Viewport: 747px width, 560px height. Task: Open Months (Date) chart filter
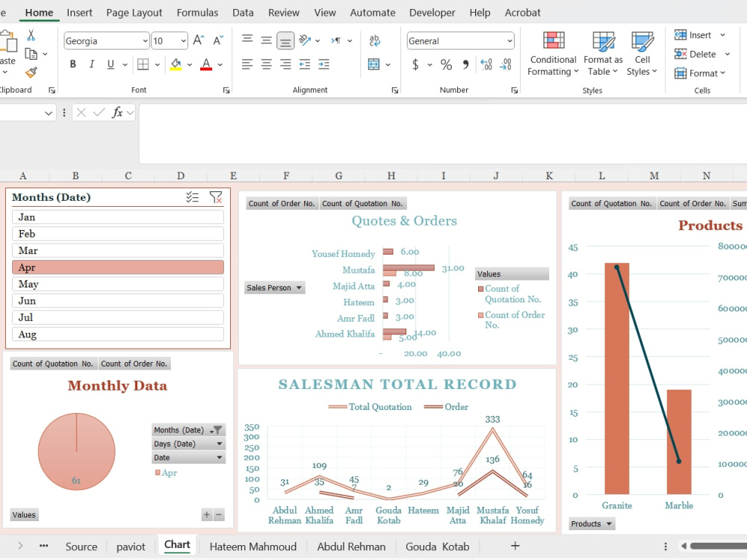point(188,430)
